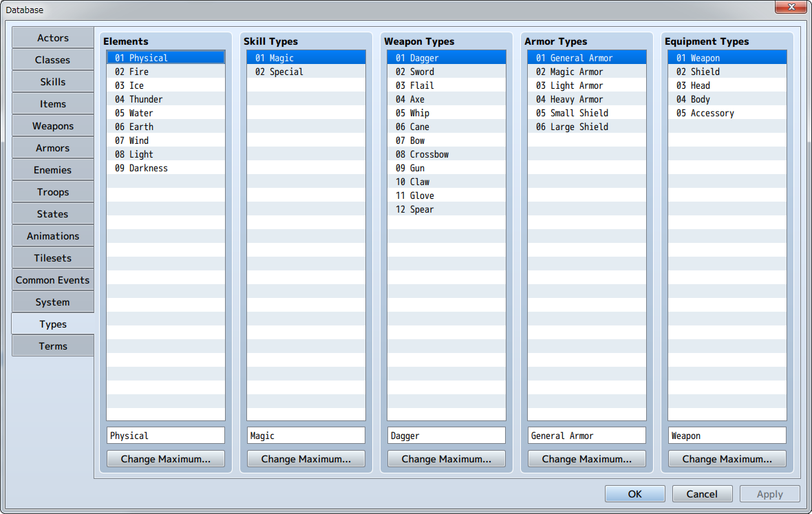Image resolution: width=812 pixels, height=514 pixels.
Task: Confirm changes with OK button
Action: point(635,494)
